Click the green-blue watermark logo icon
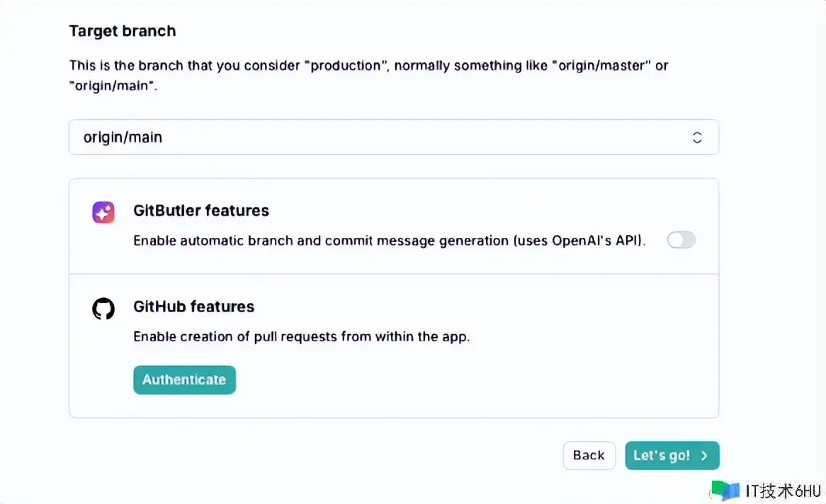 pos(725,490)
